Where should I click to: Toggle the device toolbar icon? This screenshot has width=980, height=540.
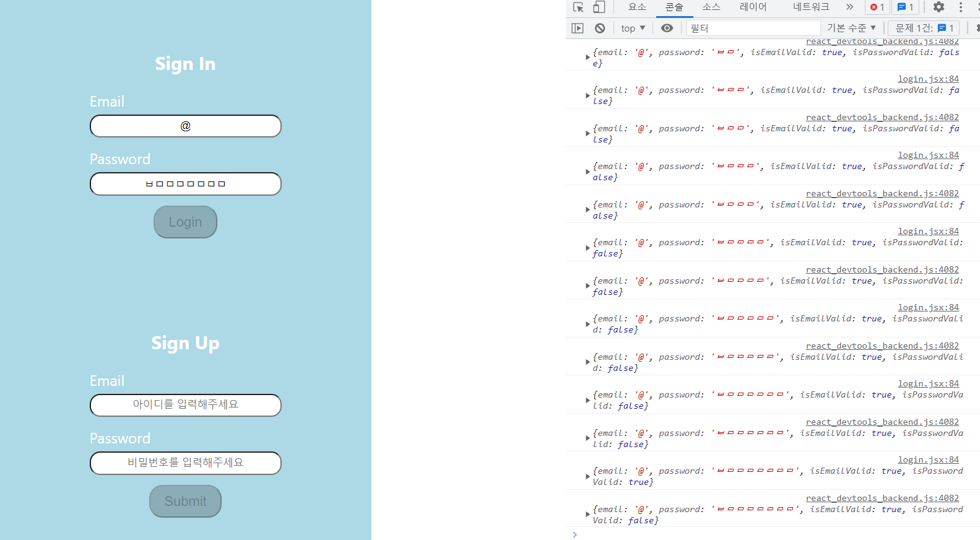[x=599, y=7]
